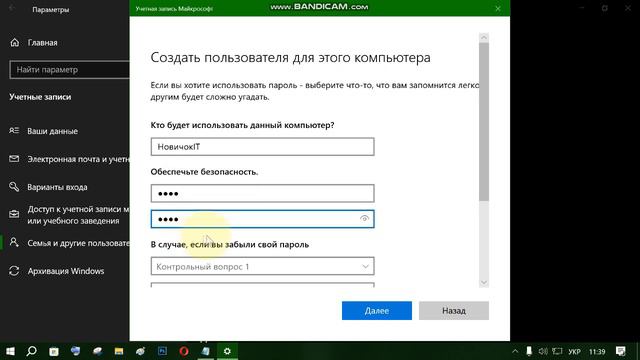This screenshot has width=640, height=360.
Task: Click the password confirmation field
Action: [262, 219]
